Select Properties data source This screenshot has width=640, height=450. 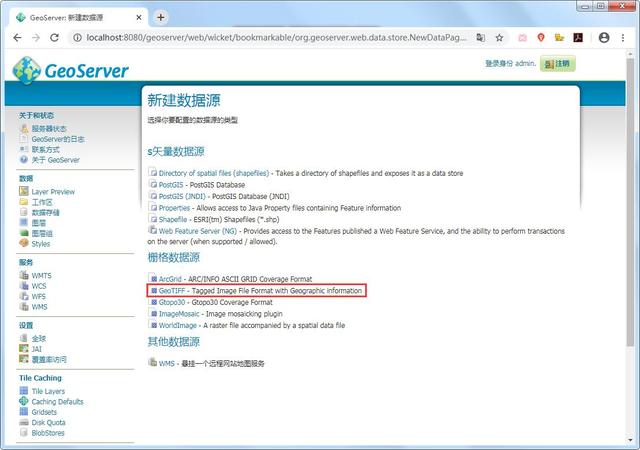[174, 208]
